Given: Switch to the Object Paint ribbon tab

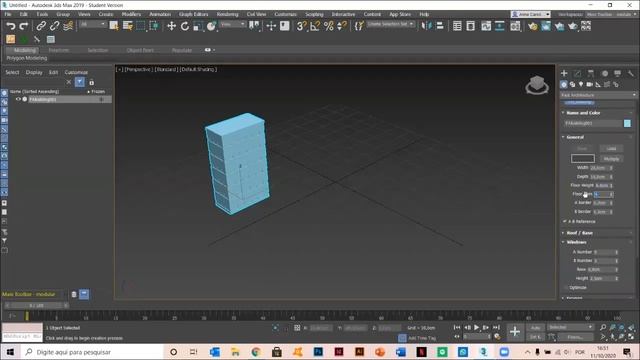Looking at the screenshot, I should click(x=140, y=50).
